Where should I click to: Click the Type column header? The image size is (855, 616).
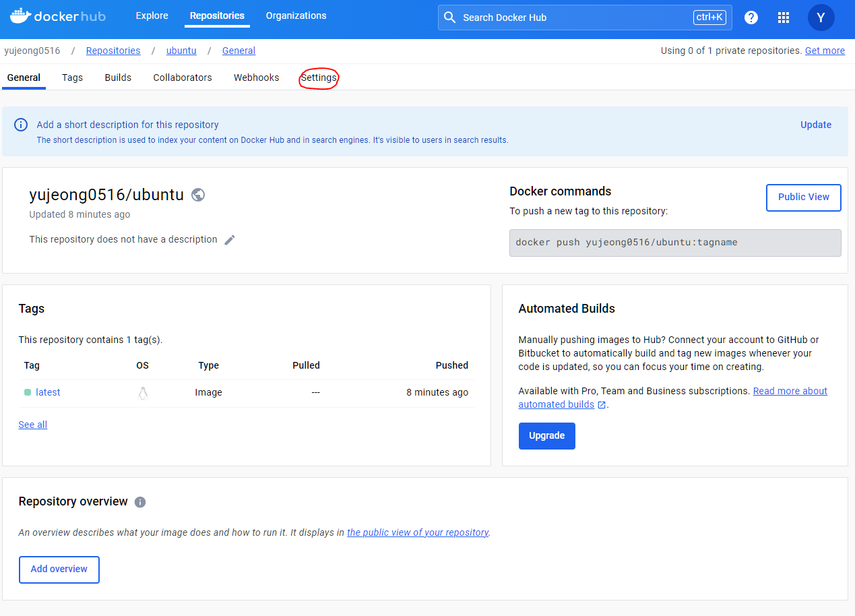209,365
